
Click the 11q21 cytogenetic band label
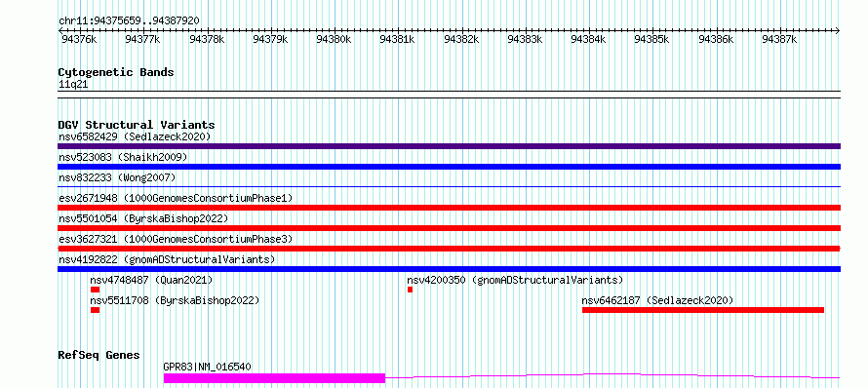click(x=73, y=85)
